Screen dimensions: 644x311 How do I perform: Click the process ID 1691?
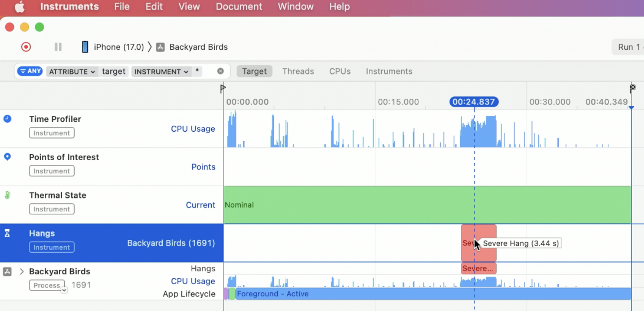coord(81,285)
